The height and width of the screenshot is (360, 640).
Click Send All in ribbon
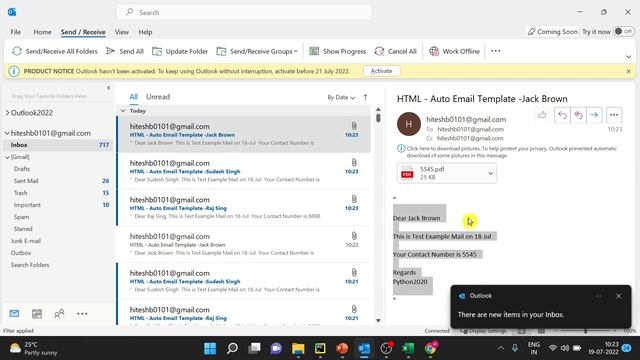tap(124, 51)
